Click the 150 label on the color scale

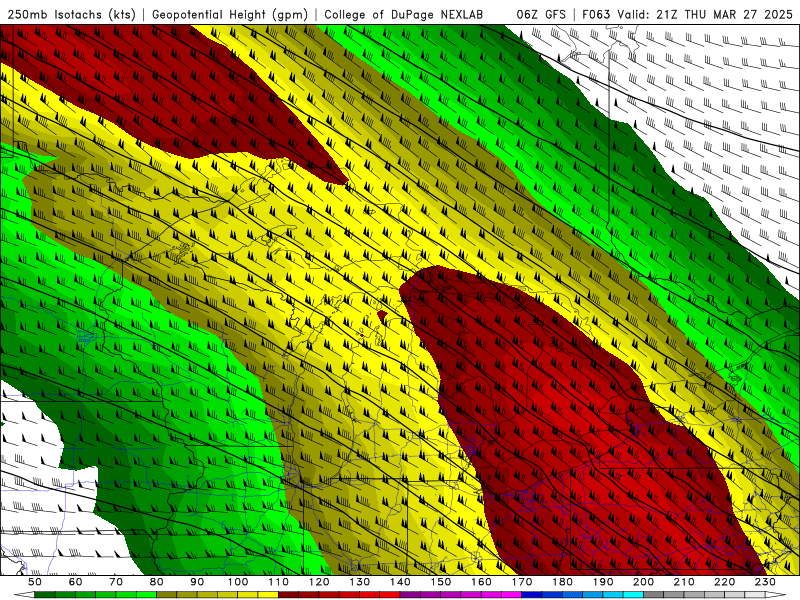pyautogui.click(x=440, y=582)
